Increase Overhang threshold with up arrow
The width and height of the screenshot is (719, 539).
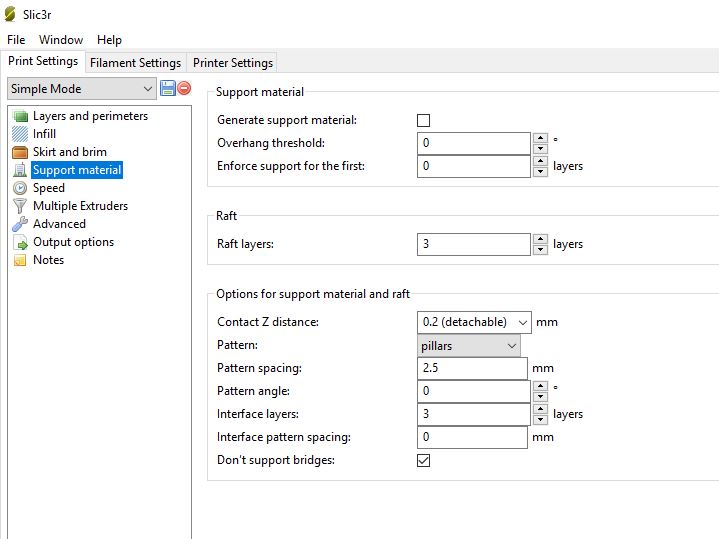click(x=541, y=138)
